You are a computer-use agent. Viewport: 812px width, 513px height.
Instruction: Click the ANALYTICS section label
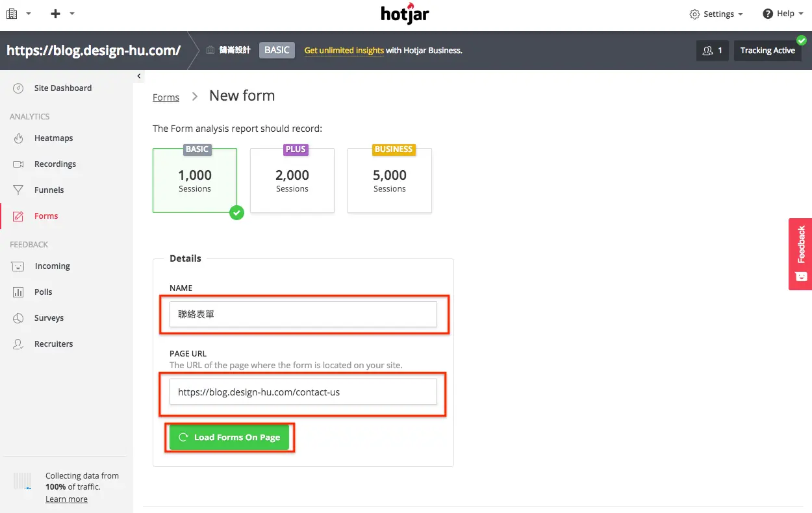tap(29, 117)
